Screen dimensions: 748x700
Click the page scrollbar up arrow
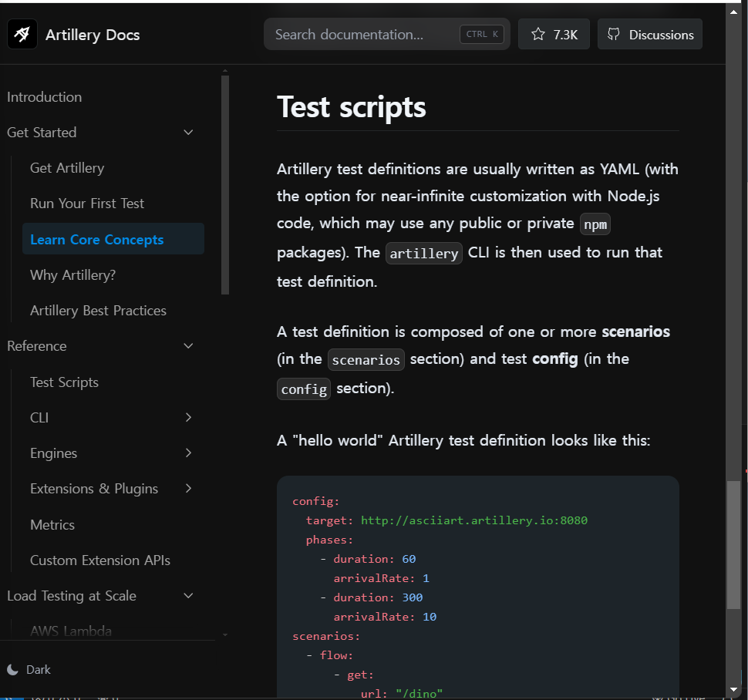(x=733, y=12)
